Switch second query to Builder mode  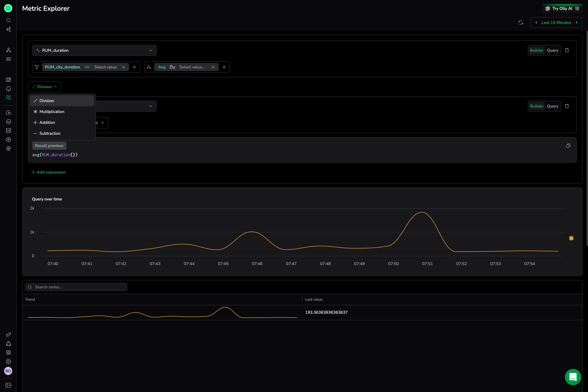[536, 106]
